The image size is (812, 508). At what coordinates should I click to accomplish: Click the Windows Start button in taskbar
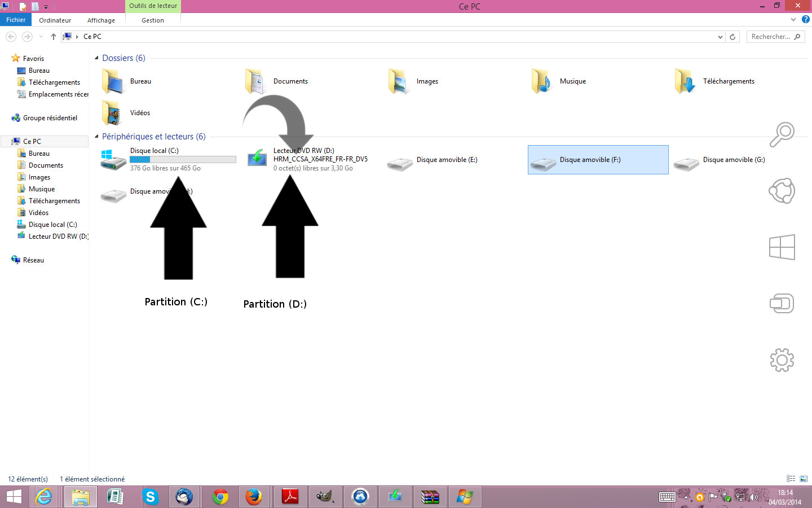tap(14, 497)
